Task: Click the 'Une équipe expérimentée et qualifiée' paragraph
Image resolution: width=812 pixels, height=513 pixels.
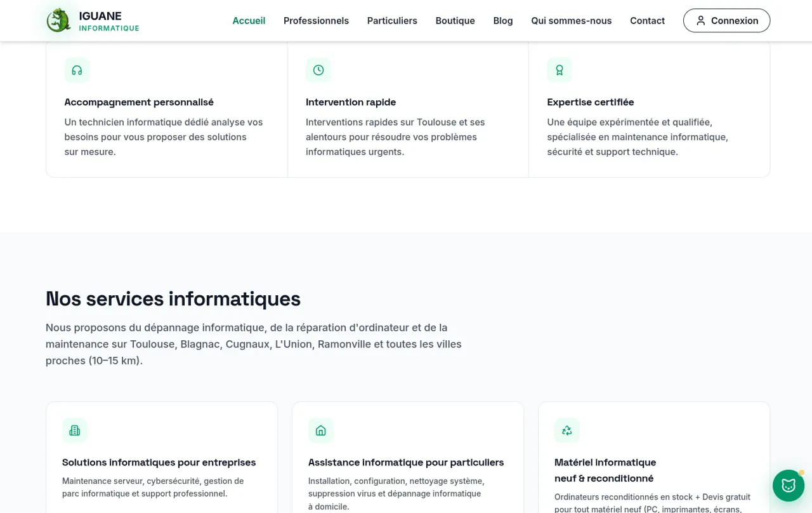Action: tap(638, 137)
